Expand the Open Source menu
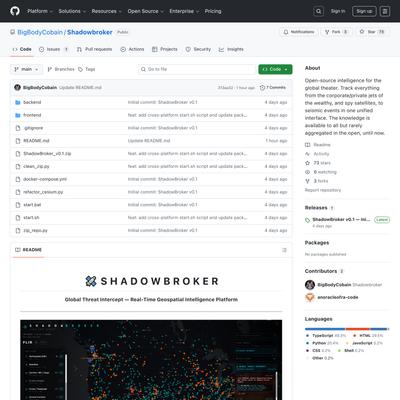The width and height of the screenshot is (400, 400). [x=145, y=11]
